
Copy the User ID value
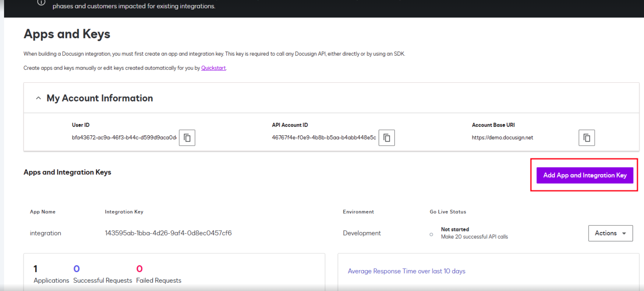(x=187, y=138)
